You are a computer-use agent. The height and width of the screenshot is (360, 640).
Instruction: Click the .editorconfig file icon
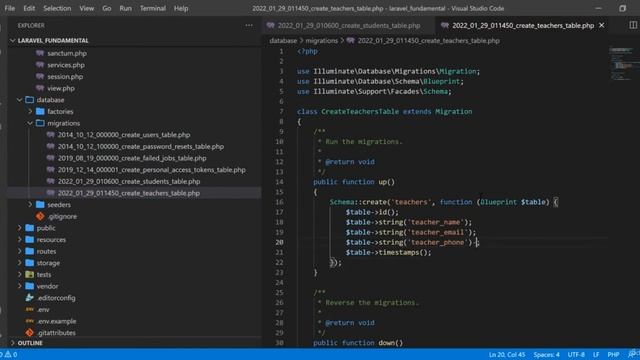click(x=29, y=298)
